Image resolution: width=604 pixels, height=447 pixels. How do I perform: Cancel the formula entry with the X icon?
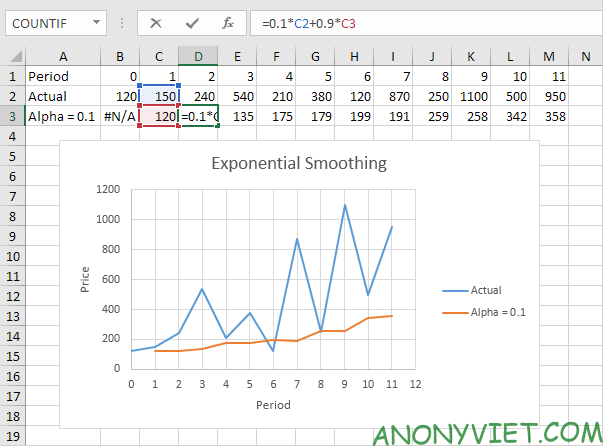click(156, 21)
